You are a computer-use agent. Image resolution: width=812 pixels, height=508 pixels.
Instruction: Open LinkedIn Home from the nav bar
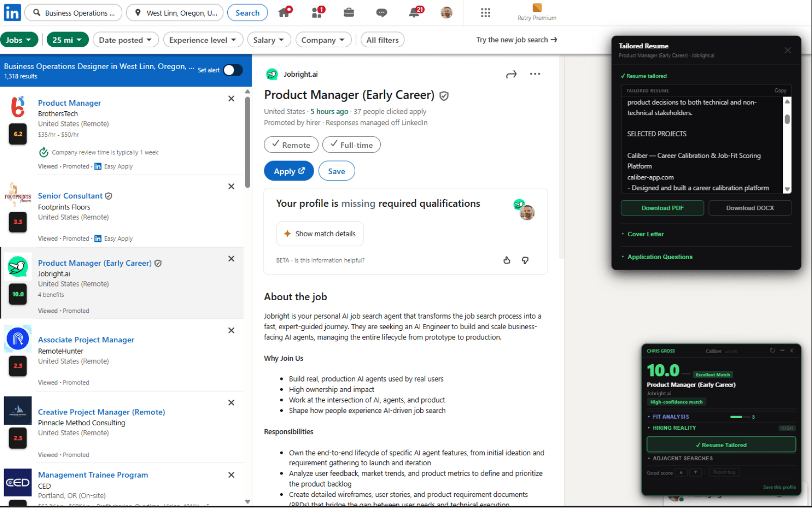point(284,13)
